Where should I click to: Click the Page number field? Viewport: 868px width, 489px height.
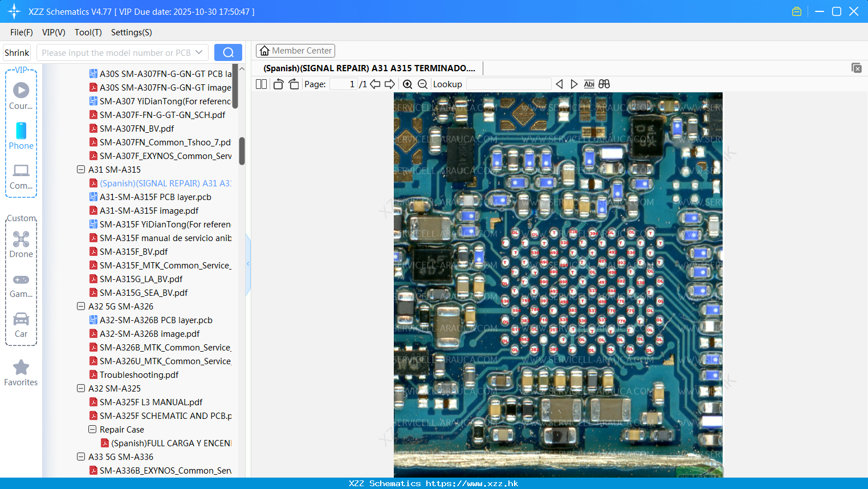[x=344, y=84]
